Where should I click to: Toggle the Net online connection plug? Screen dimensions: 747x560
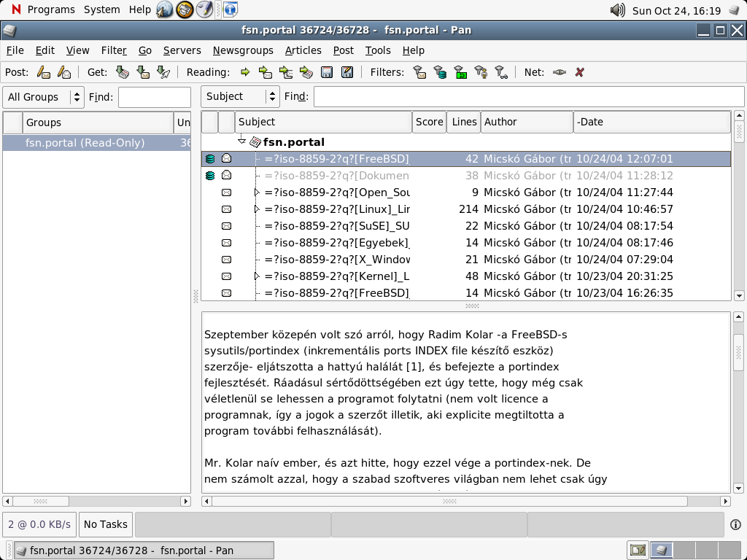click(560, 72)
